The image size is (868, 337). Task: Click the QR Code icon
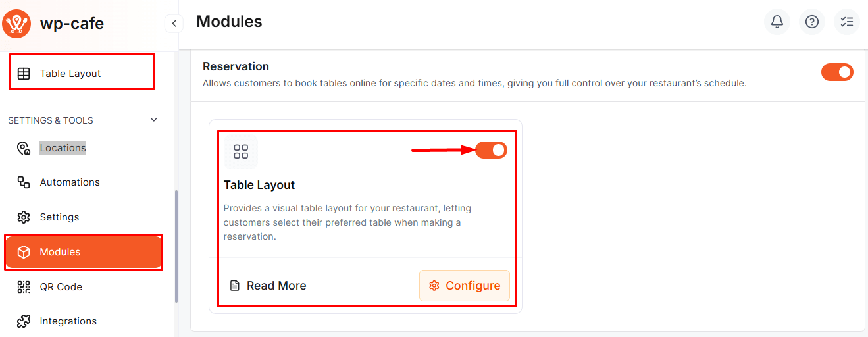[x=24, y=287]
